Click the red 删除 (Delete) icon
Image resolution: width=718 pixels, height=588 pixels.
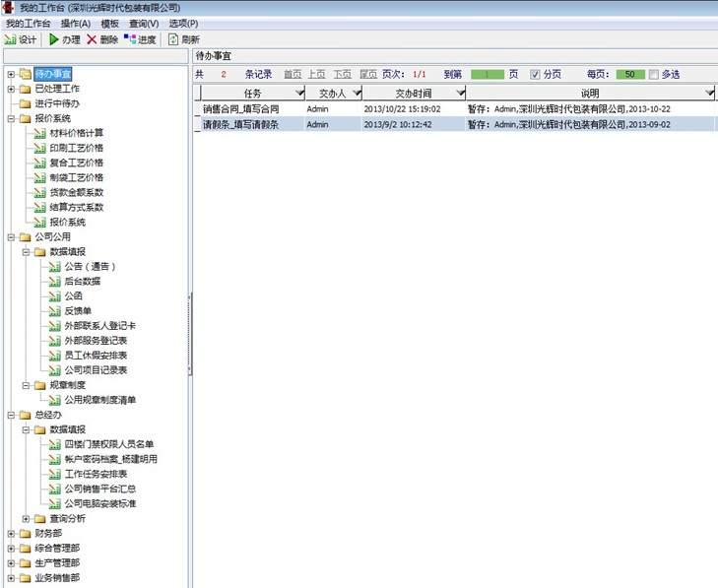92,39
